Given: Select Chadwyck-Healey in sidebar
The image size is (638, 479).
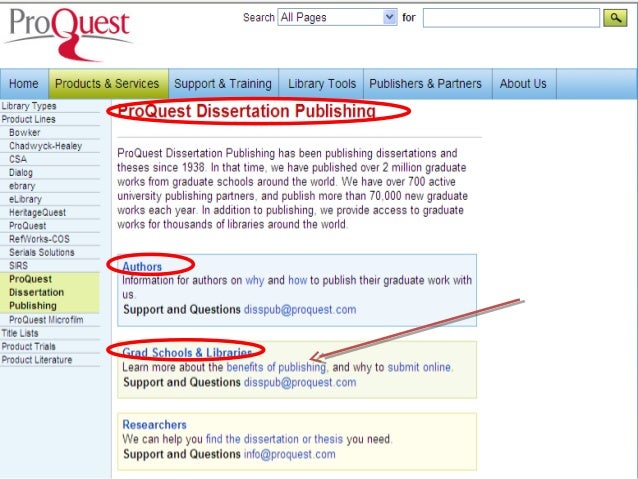Looking at the screenshot, I should pos(46,146).
